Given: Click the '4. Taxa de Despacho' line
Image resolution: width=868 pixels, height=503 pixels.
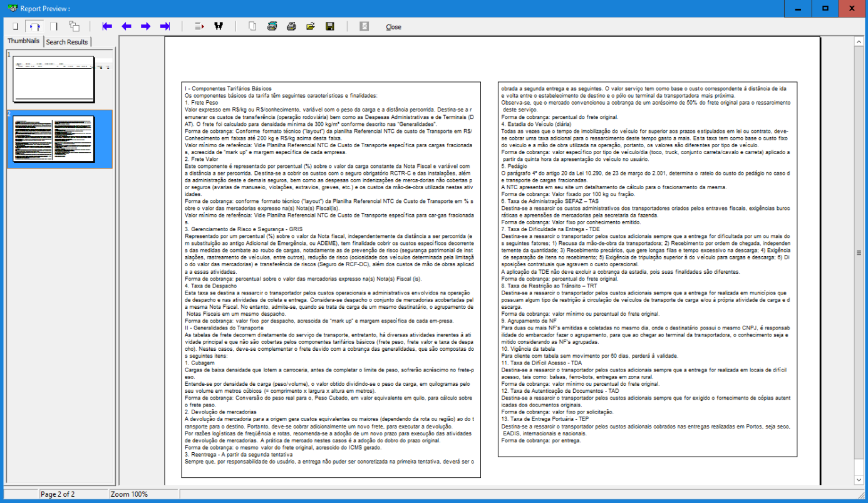Looking at the screenshot, I should 211,286.
